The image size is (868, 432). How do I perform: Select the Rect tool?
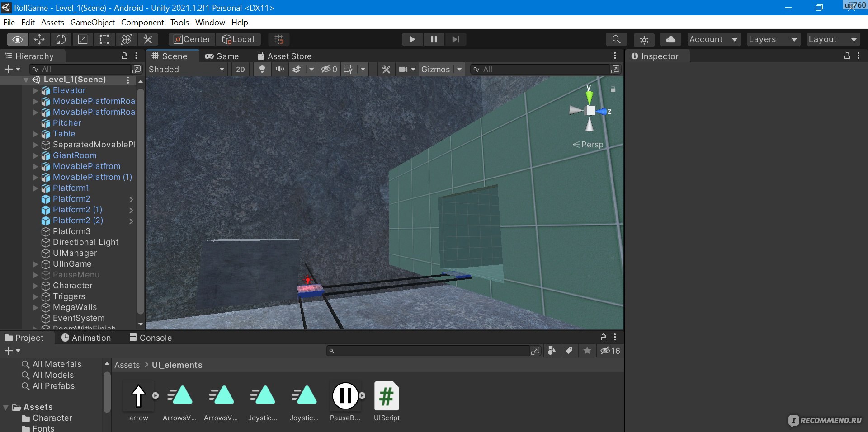pyautogui.click(x=104, y=39)
